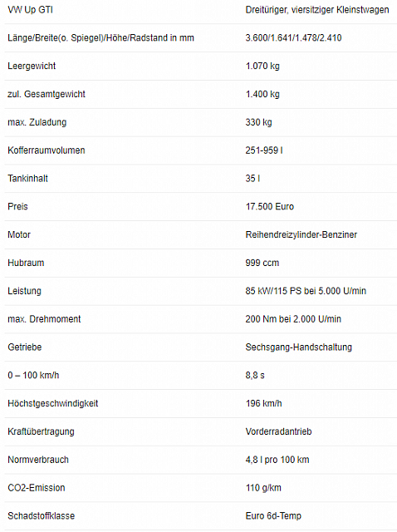Select the 999 ccm Hubraum value

(262, 263)
